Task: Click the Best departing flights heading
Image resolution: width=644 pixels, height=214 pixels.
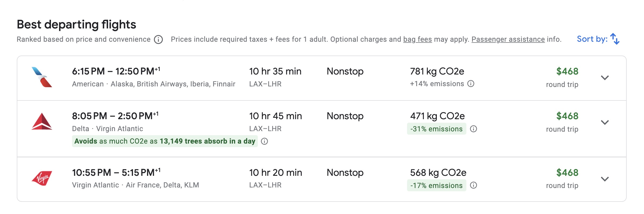Action: [77, 25]
